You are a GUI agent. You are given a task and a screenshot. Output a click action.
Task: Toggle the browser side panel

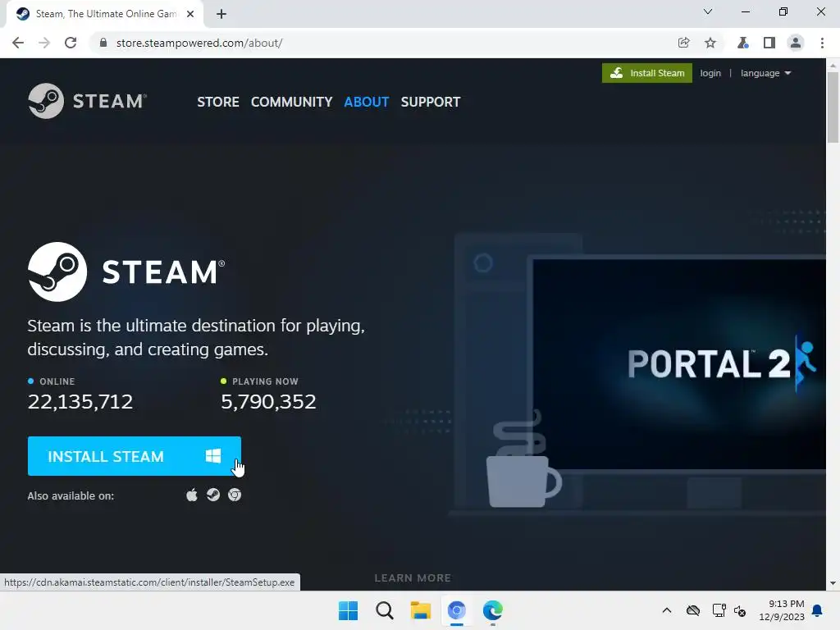pos(769,43)
